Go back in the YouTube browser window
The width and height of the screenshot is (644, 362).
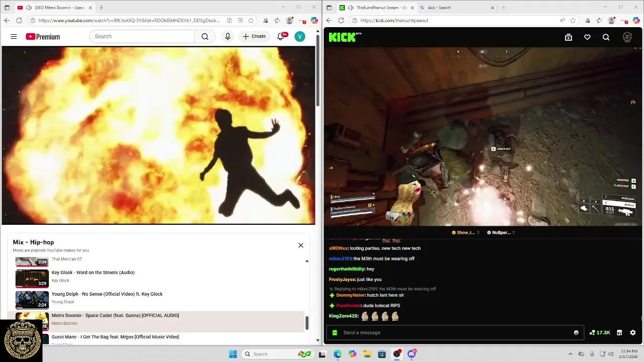7,20
